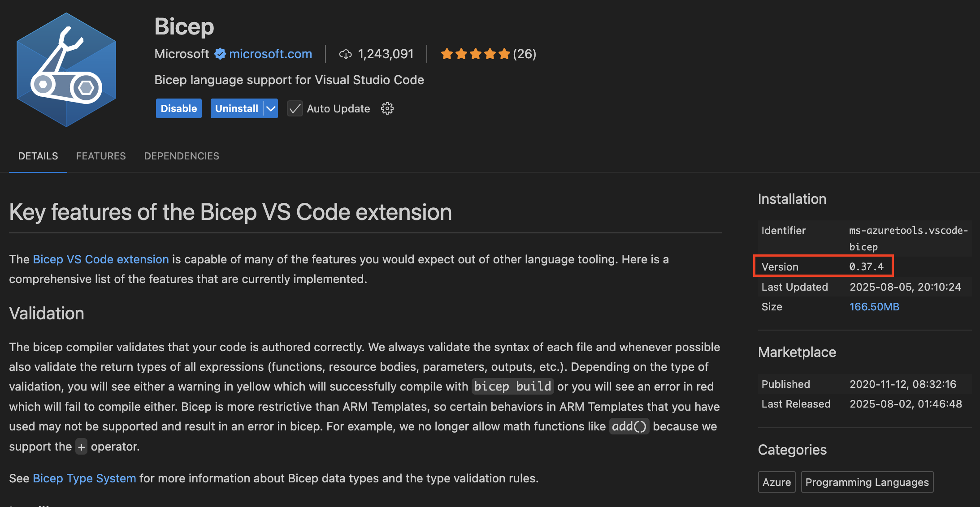Switch to the FEATURES tab
The image size is (980, 507).
pos(101,156)
